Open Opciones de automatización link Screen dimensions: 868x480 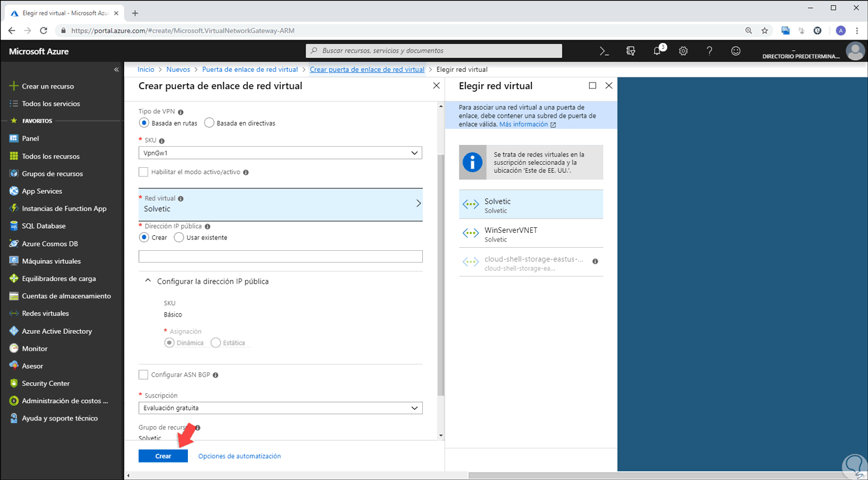[x=239, y=456]
